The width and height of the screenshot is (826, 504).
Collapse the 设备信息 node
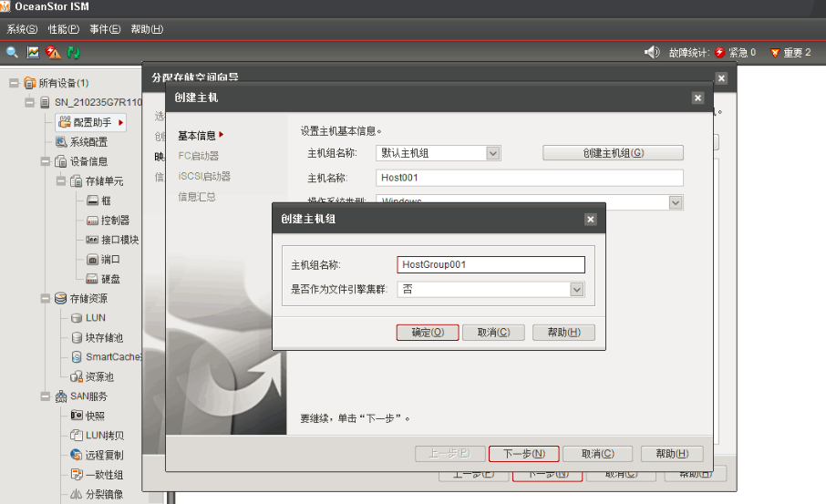point(46,161)
